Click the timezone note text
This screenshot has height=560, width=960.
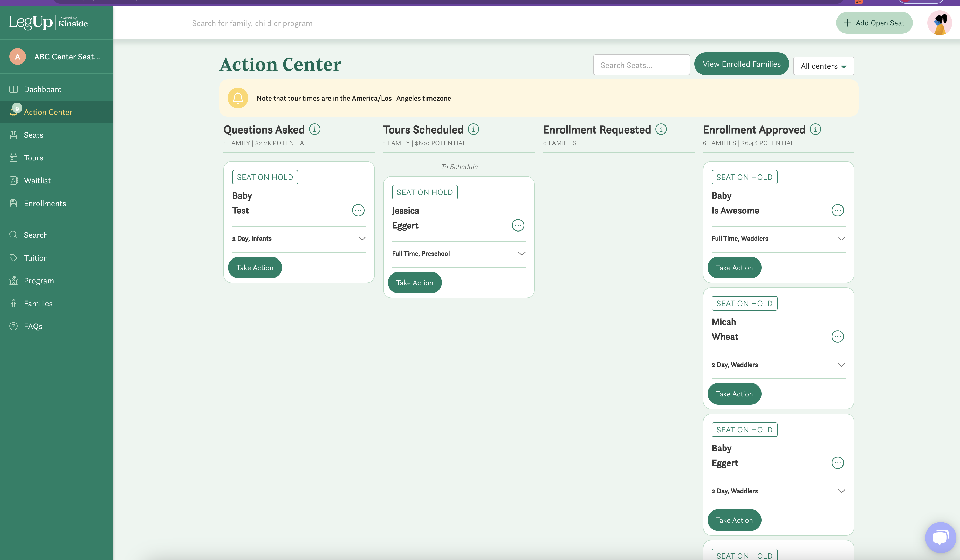pos(354,98)
